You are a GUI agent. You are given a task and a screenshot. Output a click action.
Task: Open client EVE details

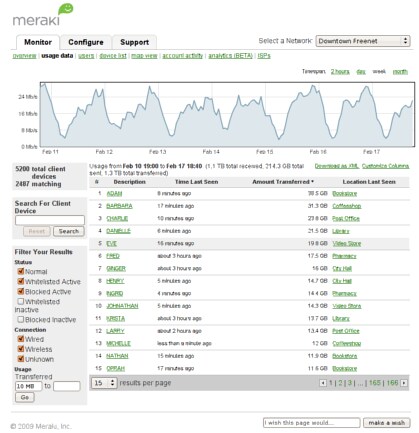pyautogui.click(x=111, y=244)
